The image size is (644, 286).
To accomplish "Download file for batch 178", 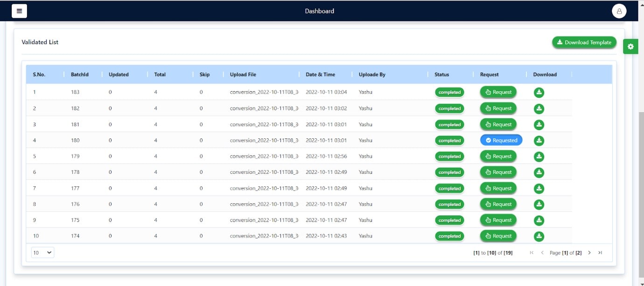I will click(x=539, y=172).
